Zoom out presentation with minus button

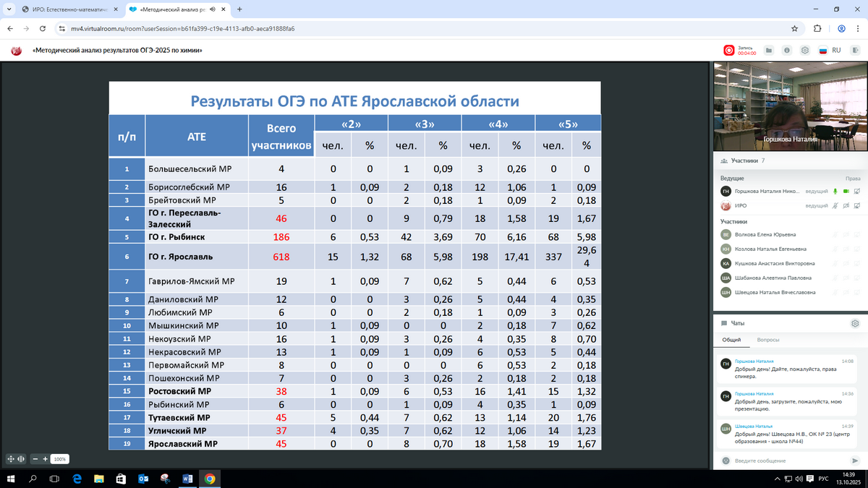[x=35, y=459]
